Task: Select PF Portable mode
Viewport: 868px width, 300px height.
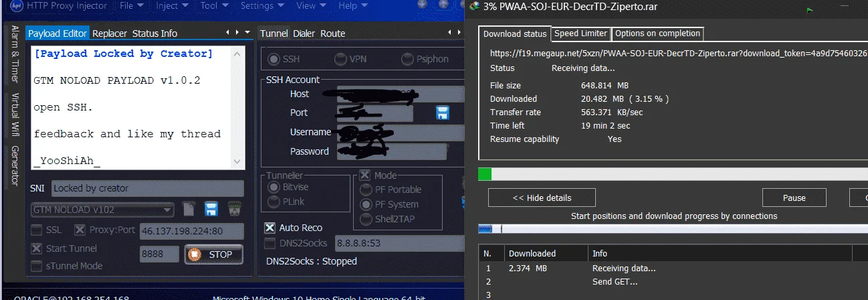Action: pyautogui.click(x=366, y=190)
